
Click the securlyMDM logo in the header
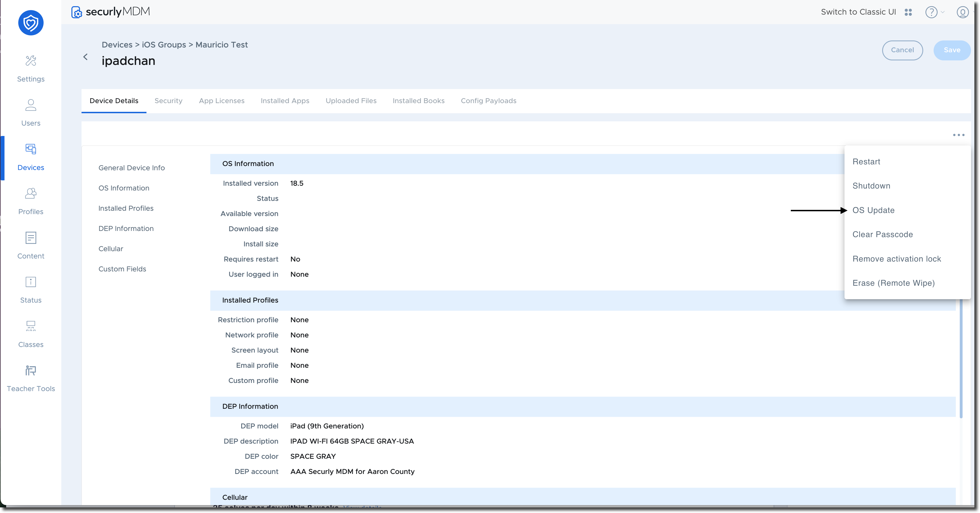coord(110,12)
